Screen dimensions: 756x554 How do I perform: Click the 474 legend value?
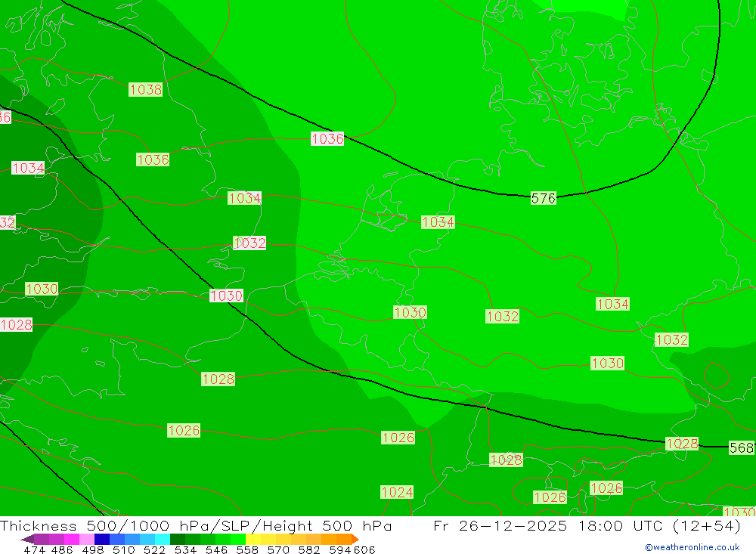(x=34, y=549)
